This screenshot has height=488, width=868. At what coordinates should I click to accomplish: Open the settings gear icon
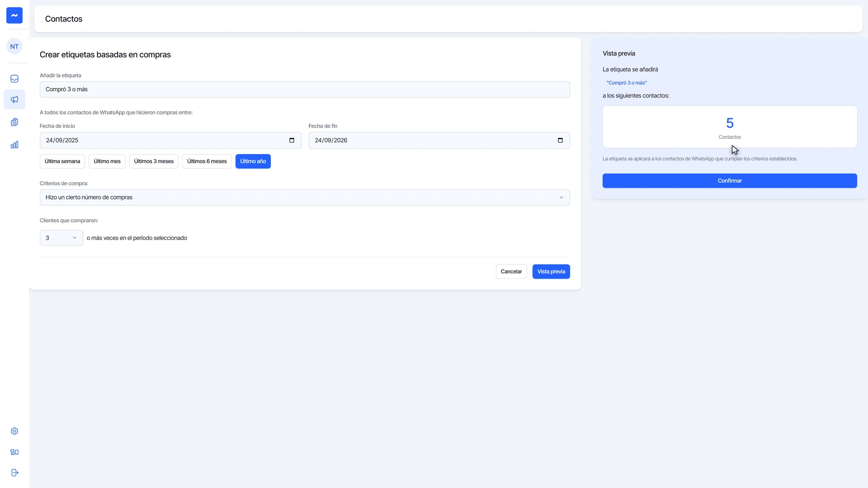point(14,431)
